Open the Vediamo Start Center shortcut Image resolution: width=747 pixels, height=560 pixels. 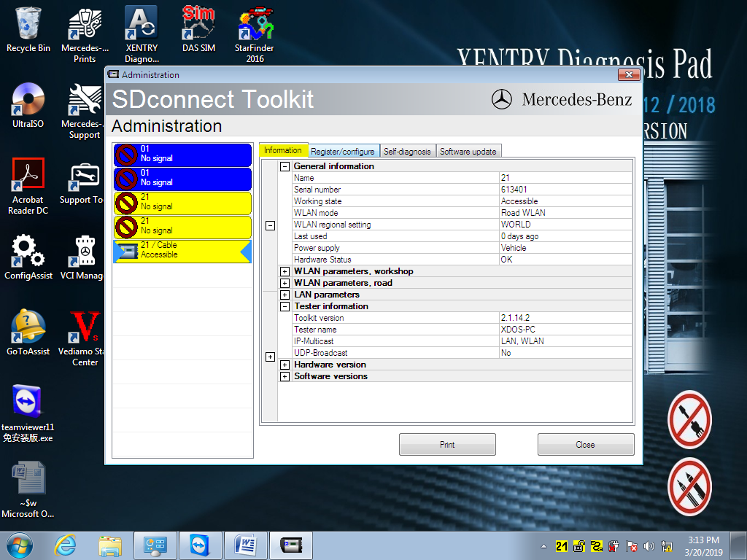click(x=82, y=338)
